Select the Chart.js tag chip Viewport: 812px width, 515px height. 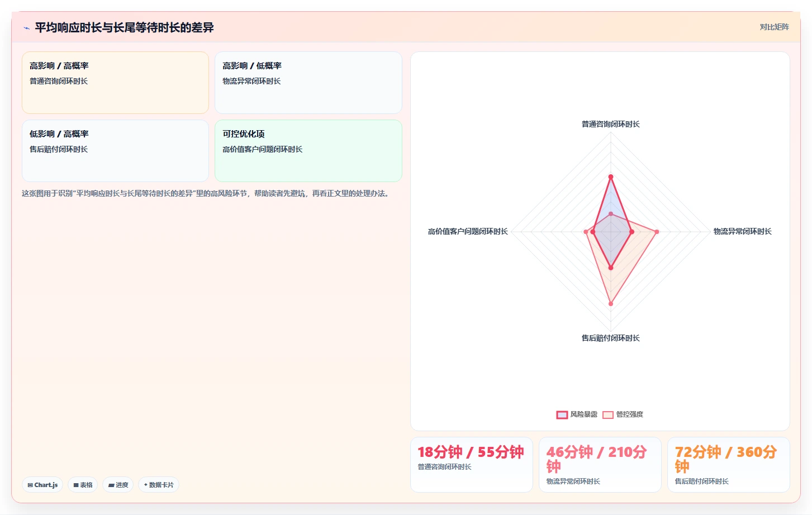pyautogui.click(x=42, y=485)
